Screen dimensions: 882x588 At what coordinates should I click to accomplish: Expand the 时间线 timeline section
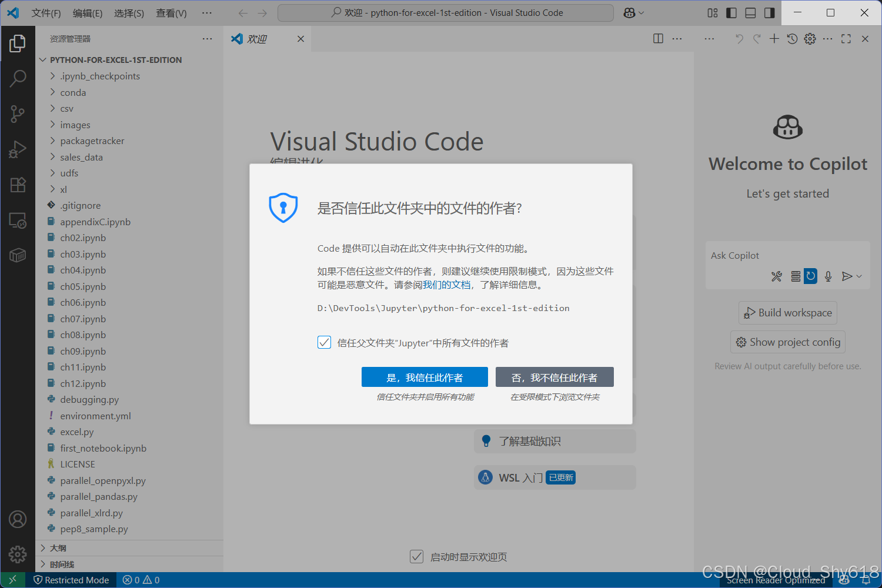129,564
